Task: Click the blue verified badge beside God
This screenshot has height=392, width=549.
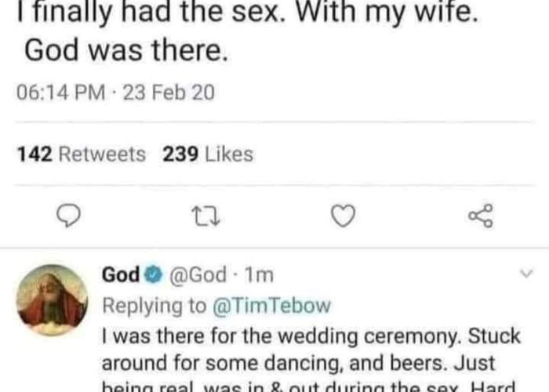Action: (x=155, y=275)
